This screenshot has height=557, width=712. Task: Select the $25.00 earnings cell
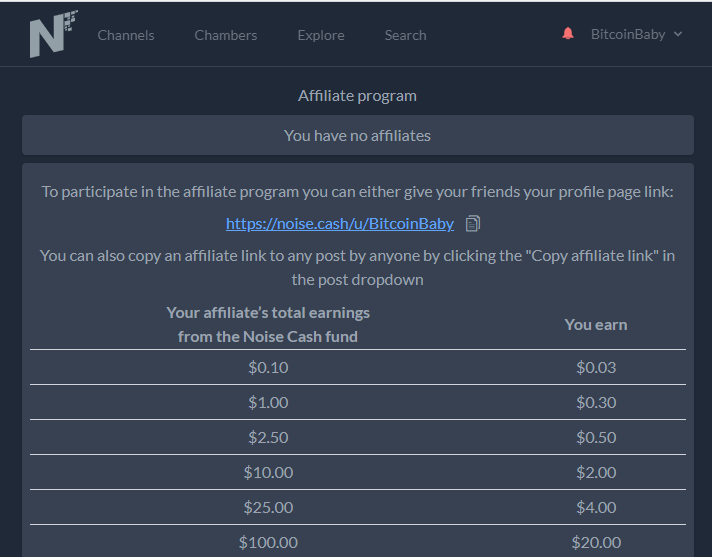[268, 507]
